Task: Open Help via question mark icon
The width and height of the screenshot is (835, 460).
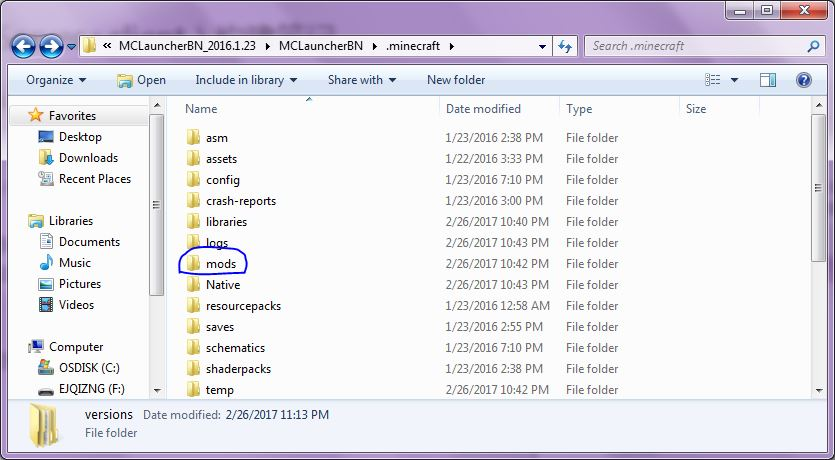Action: click(x=804, y=80)
